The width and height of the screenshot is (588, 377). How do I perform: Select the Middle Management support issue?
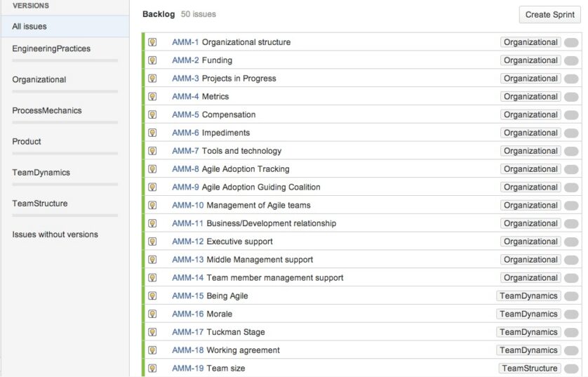coord(260,260)
